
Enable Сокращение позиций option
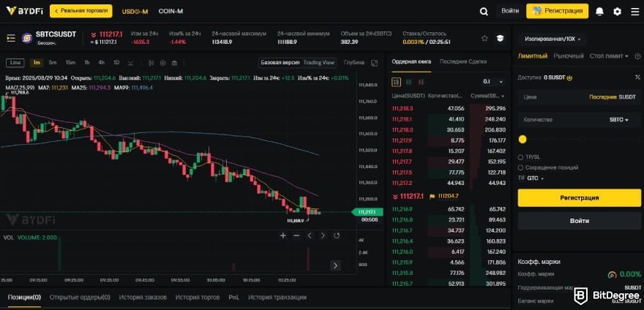click(520, 167)
